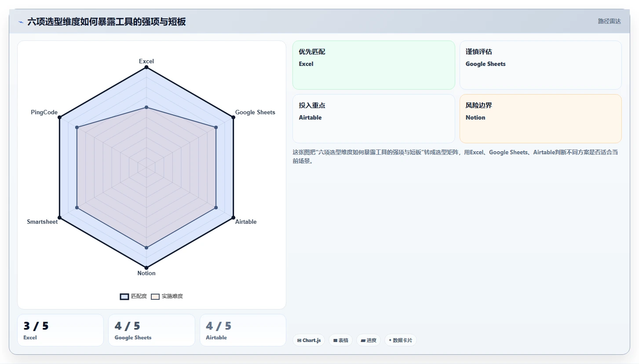Click the 表格 tag
This screenshot has width=639, height=364.
point(341,340)
